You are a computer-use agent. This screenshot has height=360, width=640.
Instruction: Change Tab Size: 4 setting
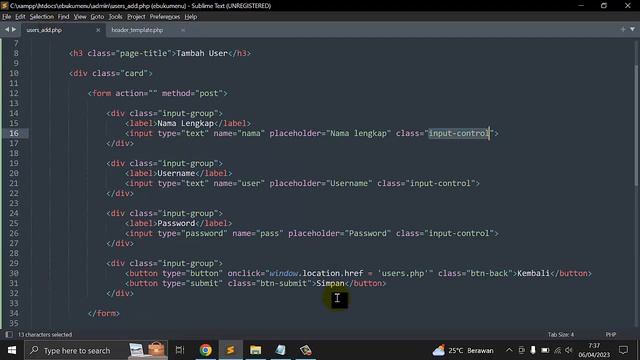pos(561,334)
